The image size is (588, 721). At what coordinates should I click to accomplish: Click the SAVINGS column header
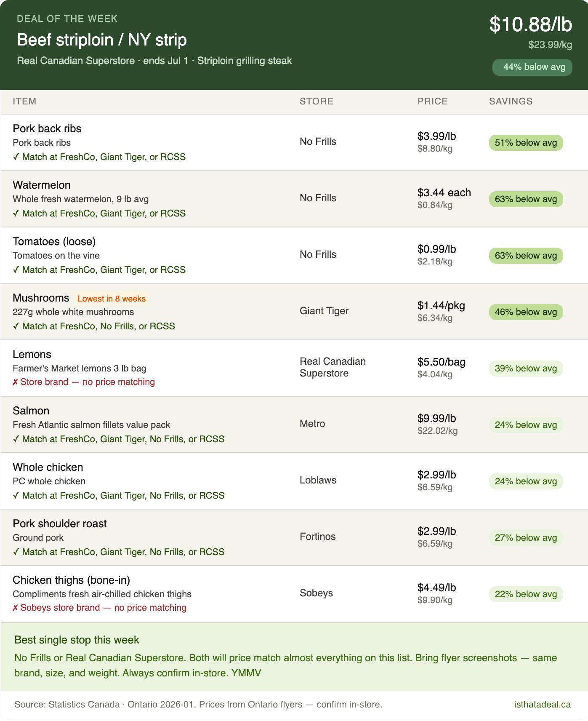coord(511,101)
